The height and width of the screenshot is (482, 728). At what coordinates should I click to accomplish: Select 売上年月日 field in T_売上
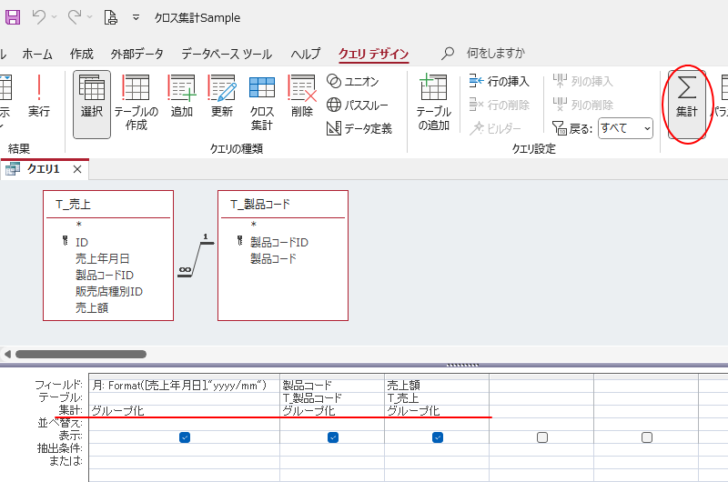tap(102, 259)
